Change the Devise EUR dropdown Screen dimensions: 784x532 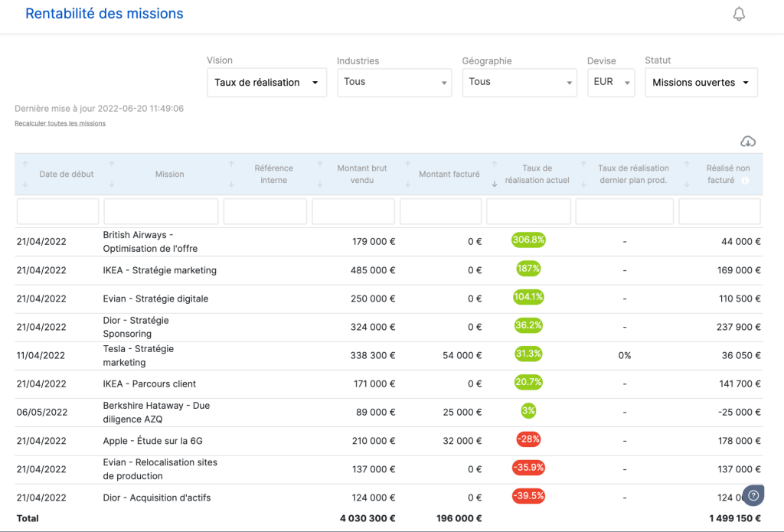tap(611, 83)
